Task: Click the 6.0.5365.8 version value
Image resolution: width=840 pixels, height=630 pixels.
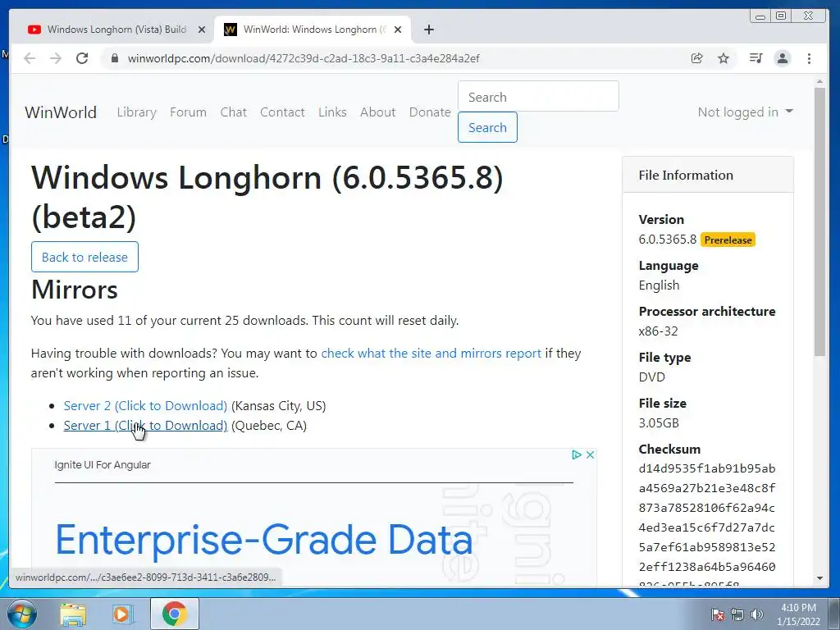Action: click(668, 240)
